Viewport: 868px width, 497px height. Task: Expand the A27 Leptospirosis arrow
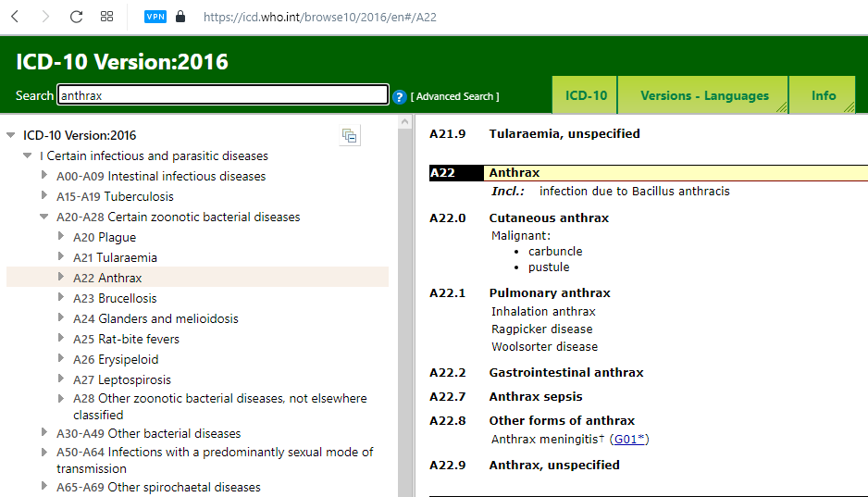[61, 379]
